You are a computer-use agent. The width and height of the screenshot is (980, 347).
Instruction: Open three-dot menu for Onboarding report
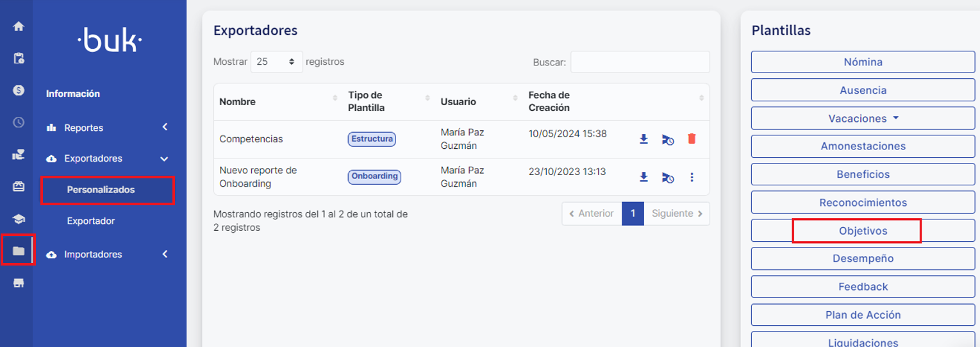(692, 178)
